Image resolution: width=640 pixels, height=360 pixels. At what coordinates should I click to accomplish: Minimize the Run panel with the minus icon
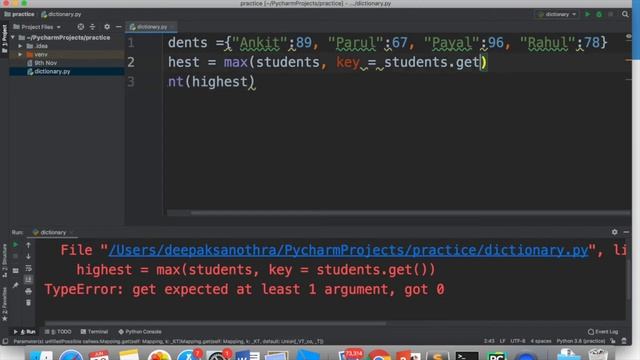pos(626,232)
